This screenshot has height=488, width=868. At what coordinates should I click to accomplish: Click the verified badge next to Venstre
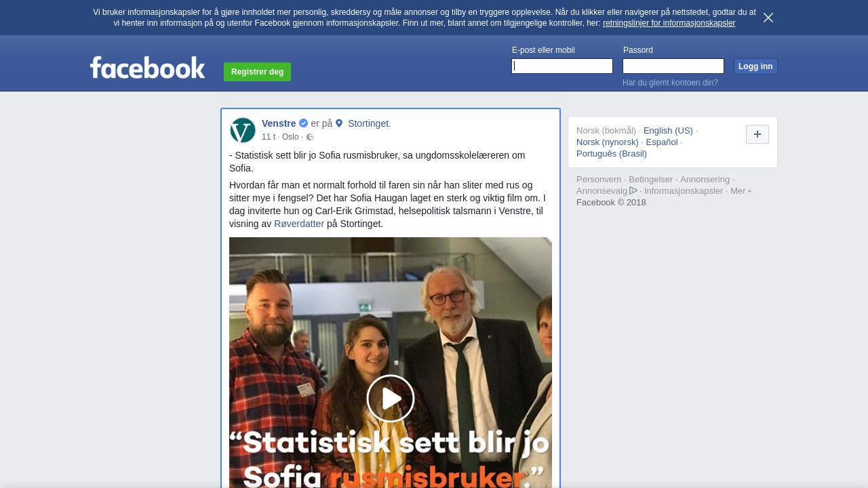pos(303,123)
